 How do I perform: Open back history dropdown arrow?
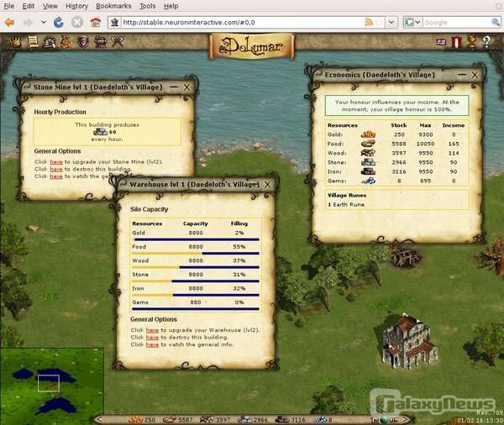point(44,22)
